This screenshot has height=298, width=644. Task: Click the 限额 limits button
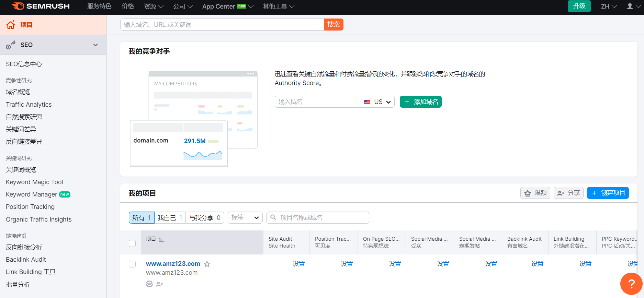tap(535, 193)
